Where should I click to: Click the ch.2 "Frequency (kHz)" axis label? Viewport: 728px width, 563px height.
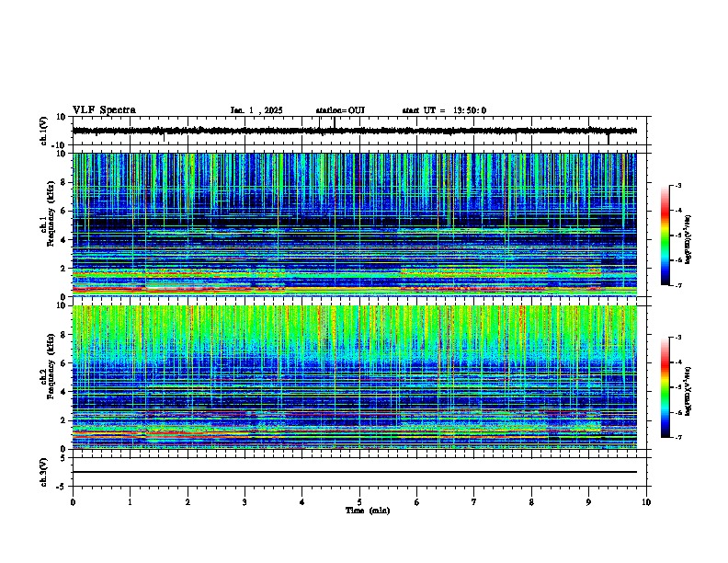pos(51,365)
